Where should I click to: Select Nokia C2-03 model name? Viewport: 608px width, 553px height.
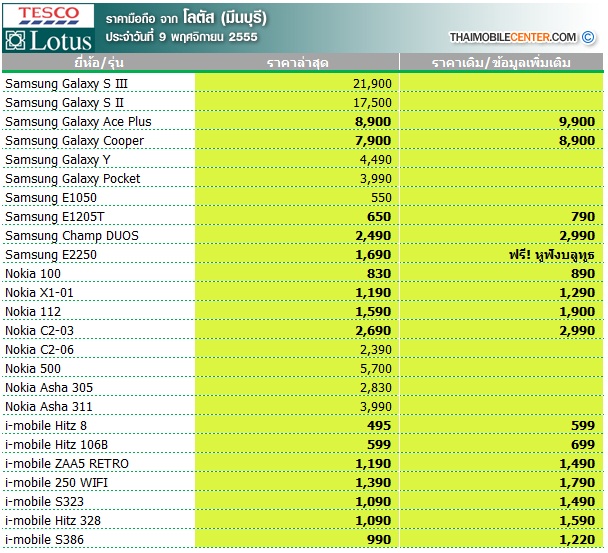click(39, 331)
